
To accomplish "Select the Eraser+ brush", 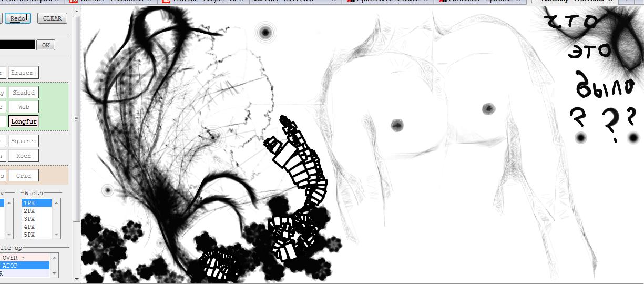I will pyautogui.click(x=24, y=73).
